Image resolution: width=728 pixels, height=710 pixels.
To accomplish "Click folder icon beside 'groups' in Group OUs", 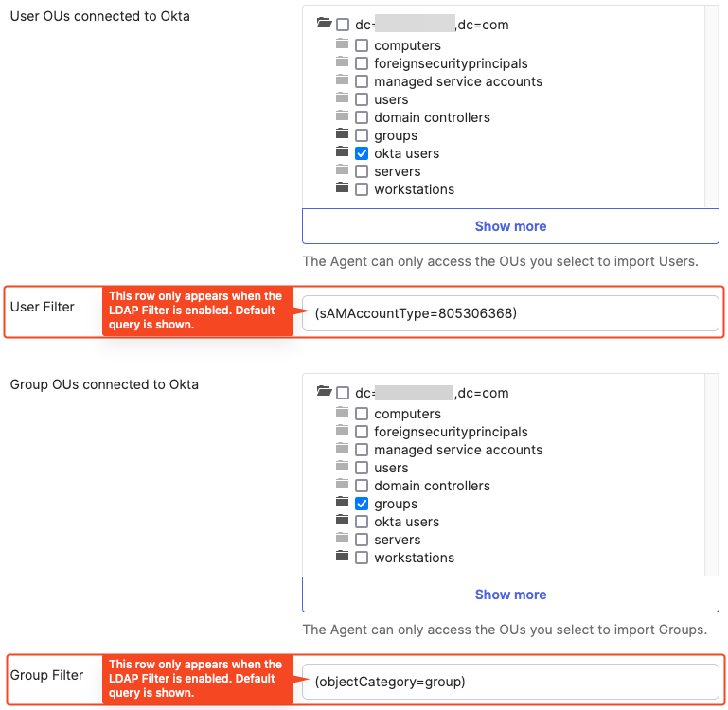I will point(342,503).
